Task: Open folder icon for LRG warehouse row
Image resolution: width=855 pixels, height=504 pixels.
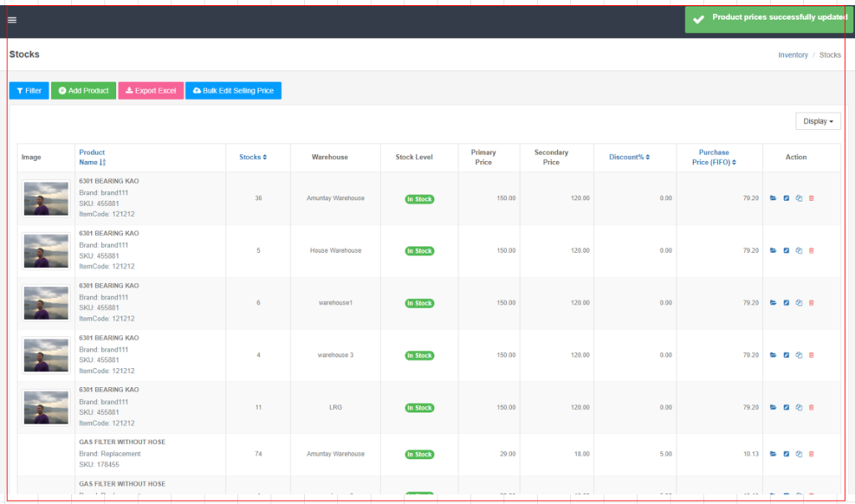Action: coord(773,408)
